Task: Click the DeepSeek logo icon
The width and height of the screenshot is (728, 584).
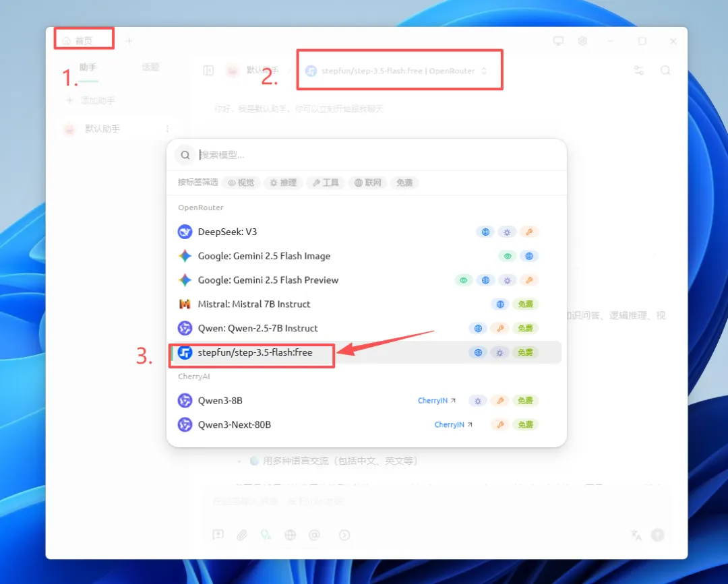Action: (185, 232)
